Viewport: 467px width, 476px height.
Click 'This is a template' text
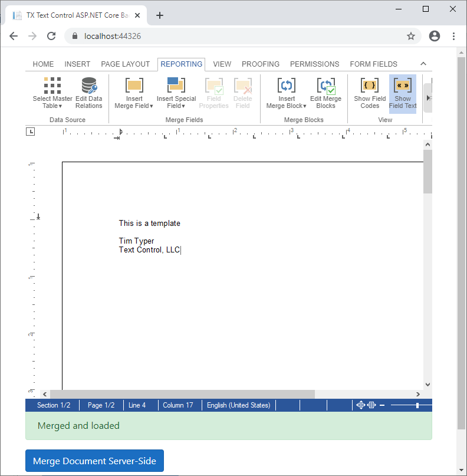point(150,223)
